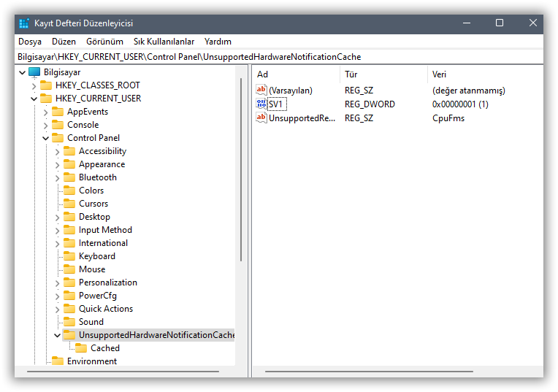Collapse the HKEY_CURRENT_USER branch
Viewport: 558px width, 392px height.
pos(34,99)
